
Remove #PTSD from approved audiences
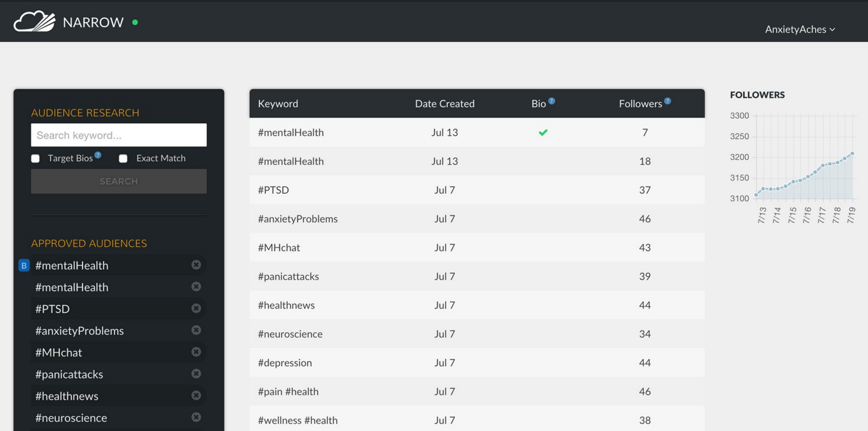[x=196, y=308]
